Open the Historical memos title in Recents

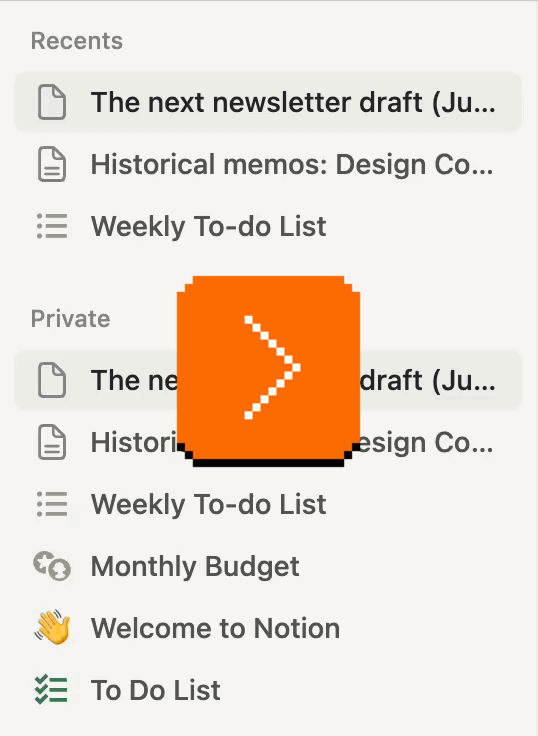click(292, 164)
